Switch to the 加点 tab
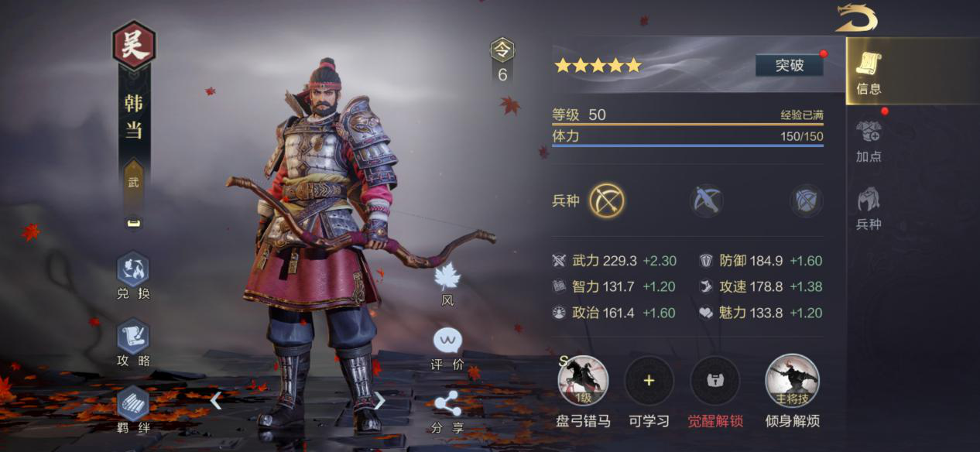This screenshot has height=452, width=980. [x=869, y=141]
